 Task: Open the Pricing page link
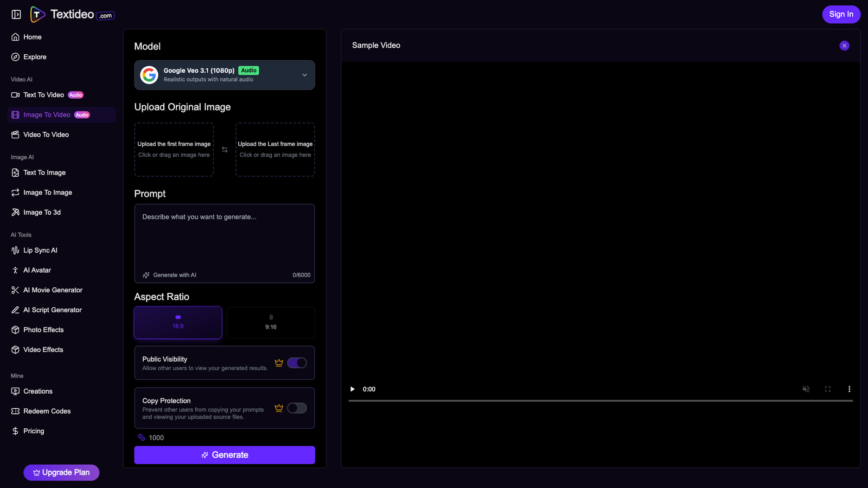(x=61, y=431)
